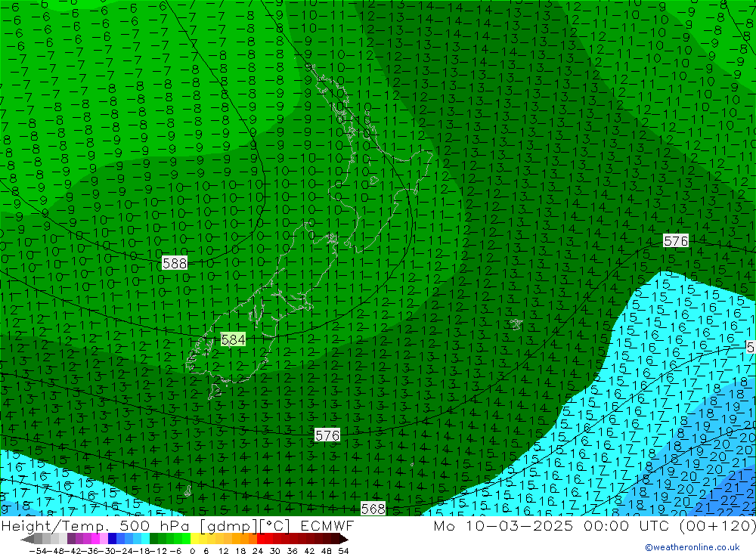The height and width of the screenshot is (554, 756).
Task: Click the 576 contour label at bottom center
Action: [327, 435]
